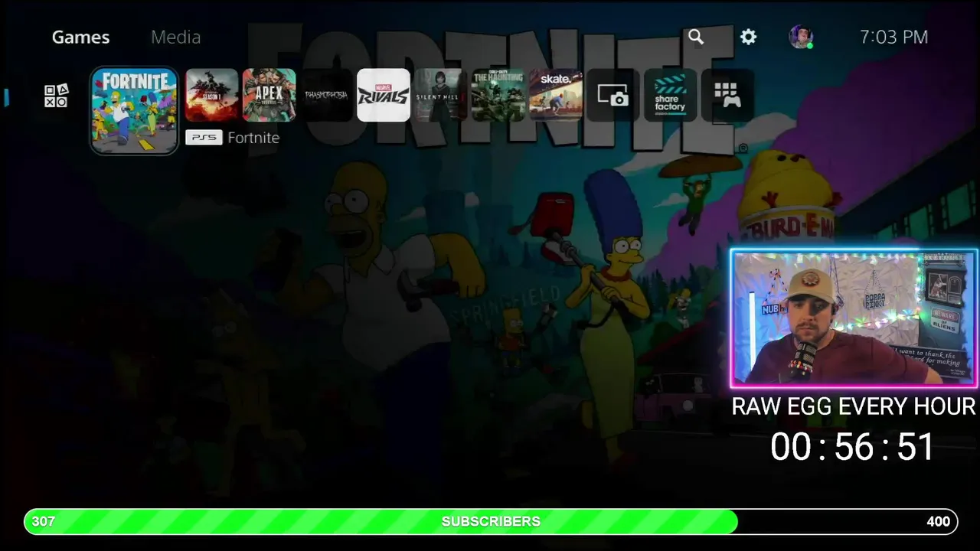Open the Share Factory app

tap(671, 95)
